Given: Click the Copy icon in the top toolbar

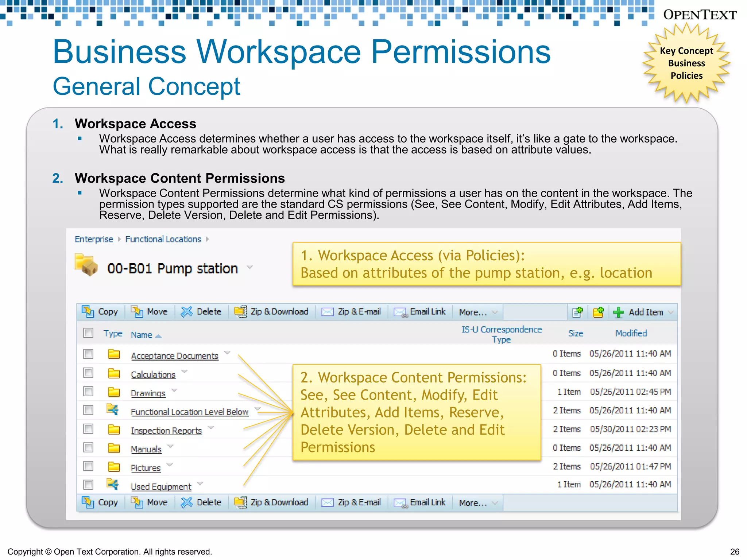Looking at the screenshot, I should [88, 311].
